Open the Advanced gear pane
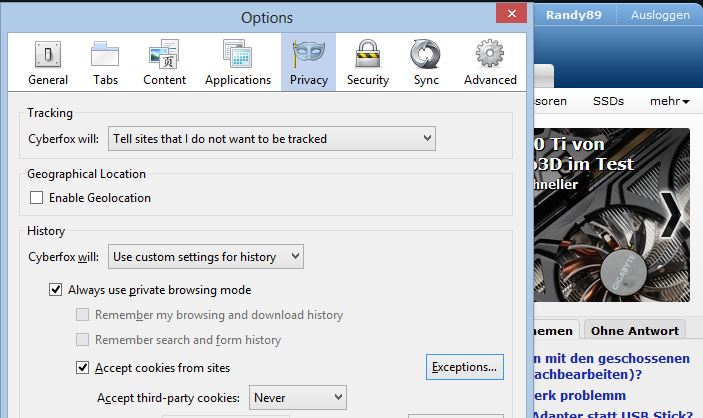This screenshot has width=703, height=418. point(490,62)
